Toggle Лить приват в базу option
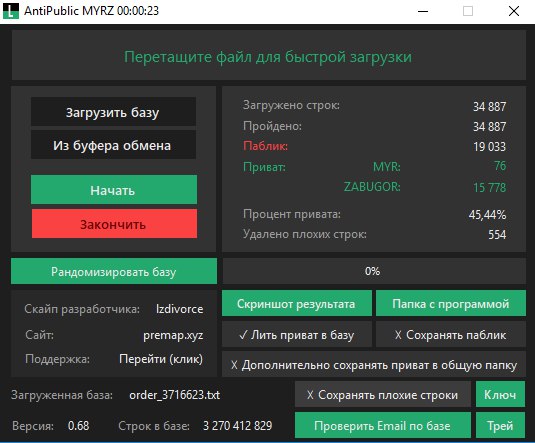The width and height of the screenshot is (535, 443). tap(297, 334)
